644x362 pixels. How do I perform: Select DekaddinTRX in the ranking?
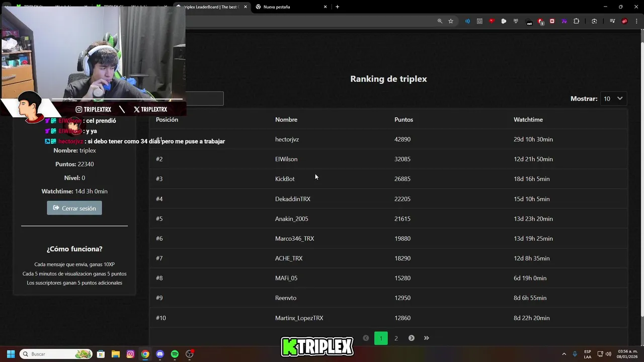click(293, 199)
